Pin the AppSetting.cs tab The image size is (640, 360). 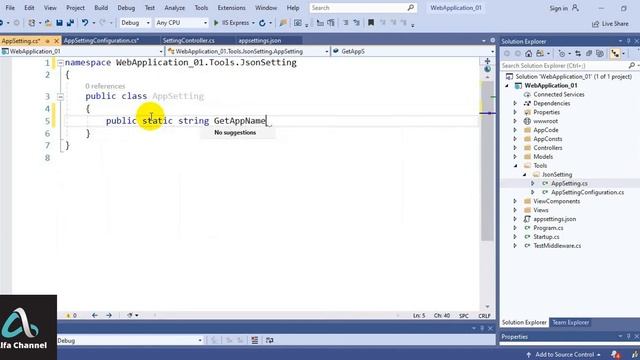pyautogui.click(x=48, y=41)
